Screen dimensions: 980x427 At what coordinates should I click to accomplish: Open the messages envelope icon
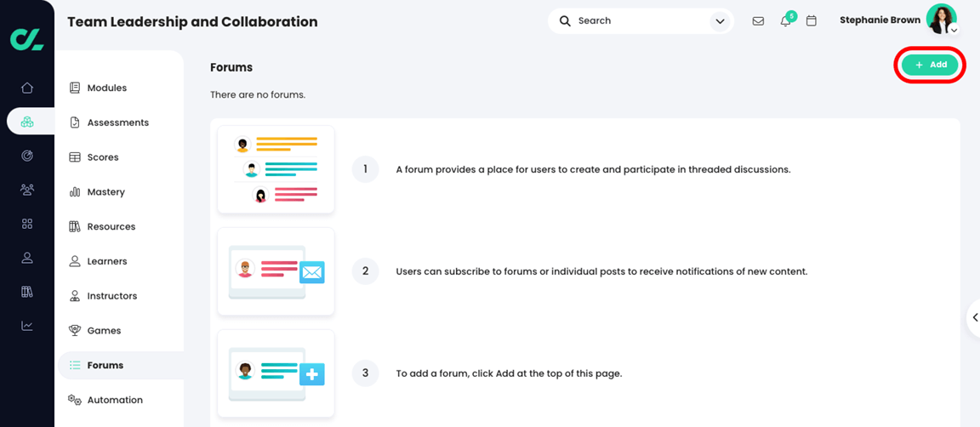(758, 21)
